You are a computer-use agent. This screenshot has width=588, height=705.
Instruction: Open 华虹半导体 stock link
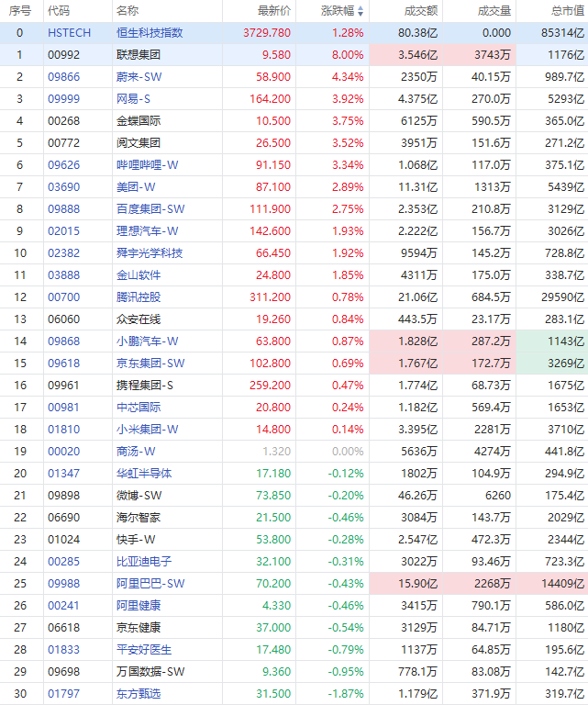(x=144, y=474)
